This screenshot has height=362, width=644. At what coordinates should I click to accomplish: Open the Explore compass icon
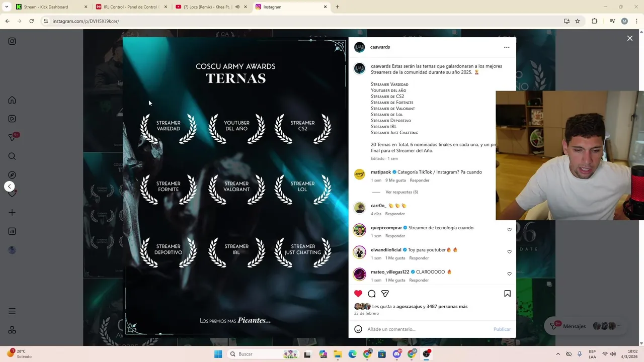[12, 175]
